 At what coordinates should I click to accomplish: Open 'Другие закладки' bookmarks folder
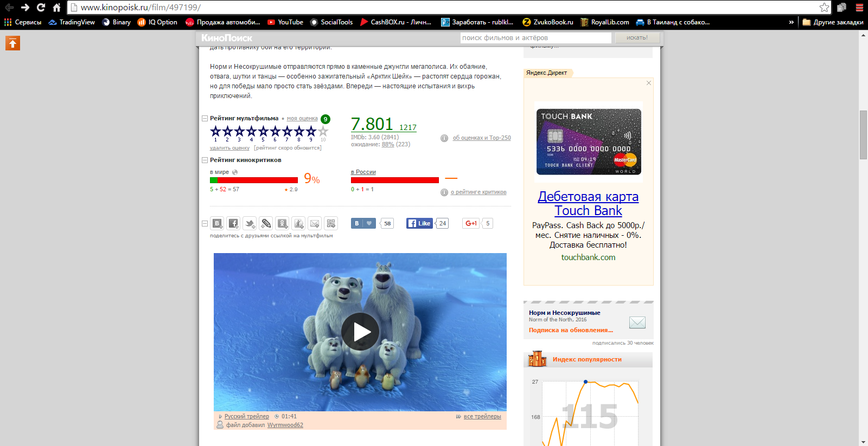point(833,22)
